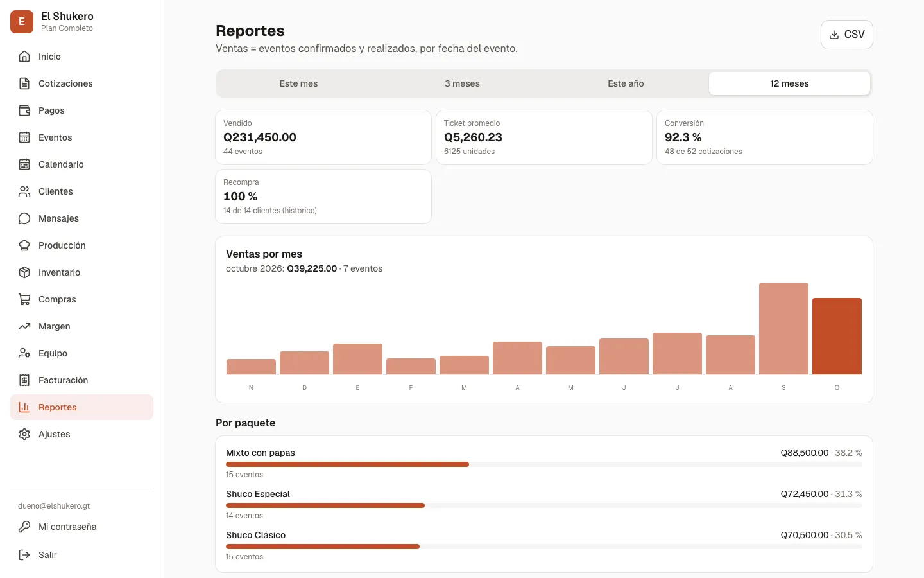Click the house icon beside Inicio

click(x=24, y=57)
